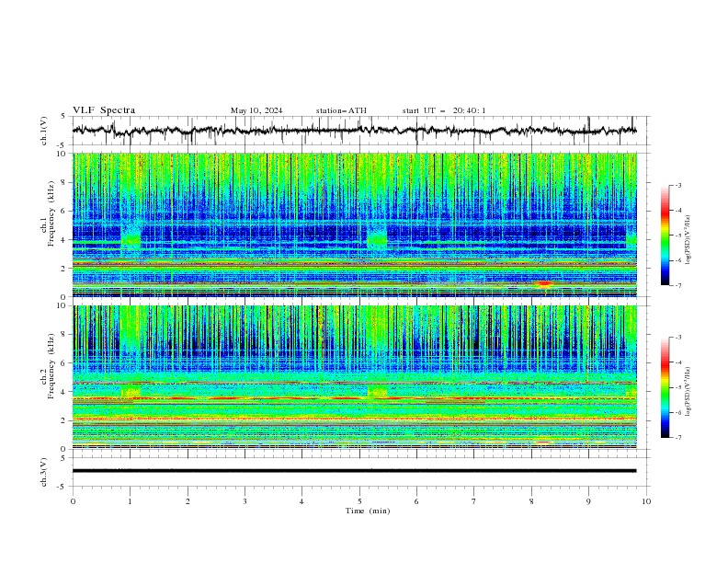Screen dimensions: 728x563
Task: Click the 'station=ATH' label
Action: pos(341,110)
